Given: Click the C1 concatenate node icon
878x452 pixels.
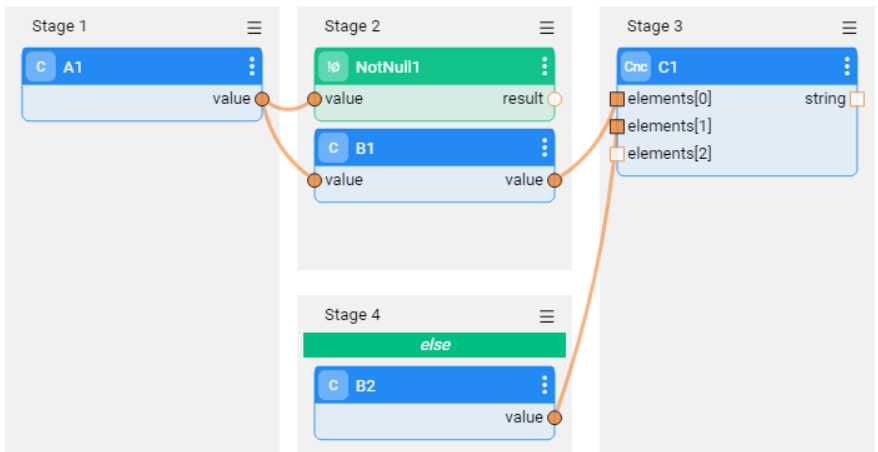Looking at the screenshot, I should 636,67.
